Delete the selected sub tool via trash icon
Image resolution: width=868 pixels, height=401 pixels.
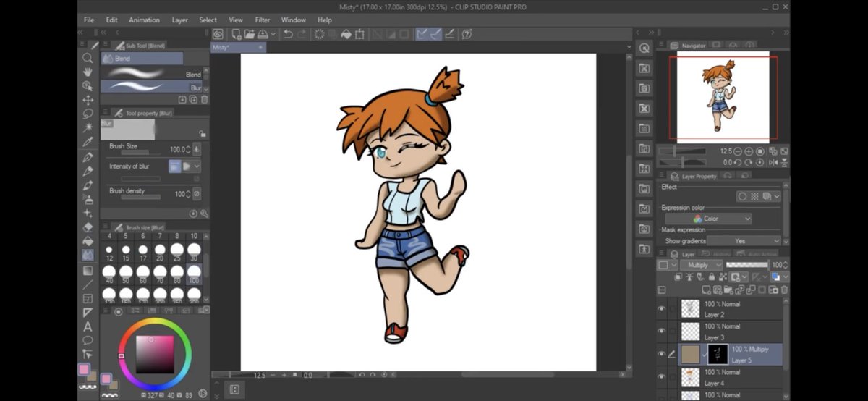pos(204,99)
